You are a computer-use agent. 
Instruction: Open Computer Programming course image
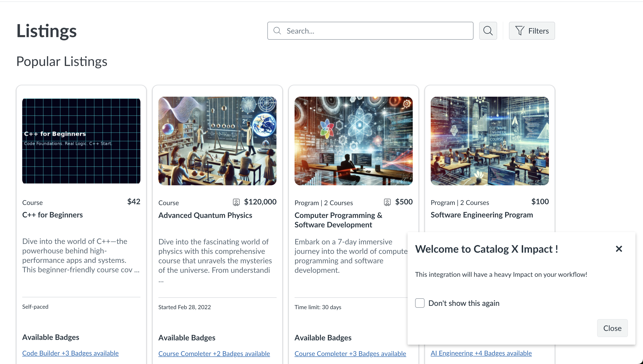tap(353, 141)
